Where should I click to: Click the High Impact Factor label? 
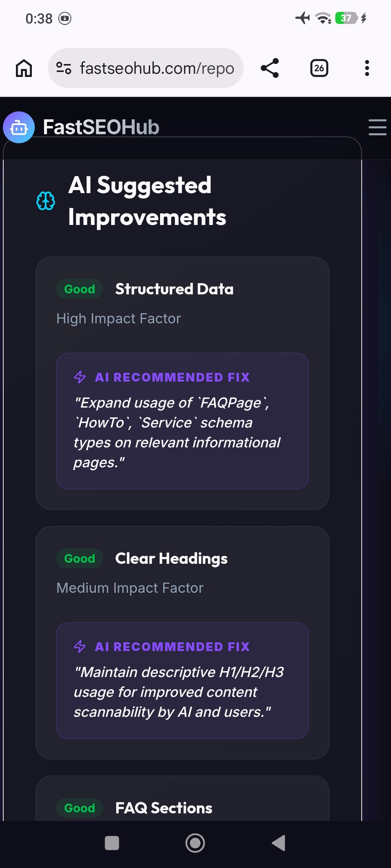point(119,318)
